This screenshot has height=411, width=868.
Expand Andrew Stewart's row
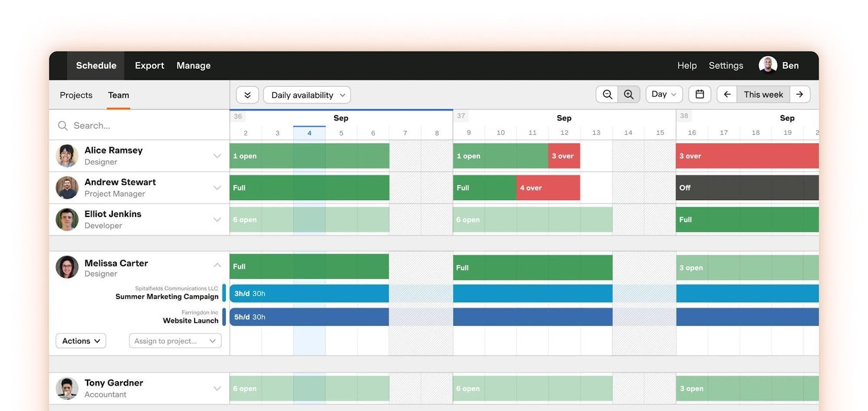tap(217, 188)
